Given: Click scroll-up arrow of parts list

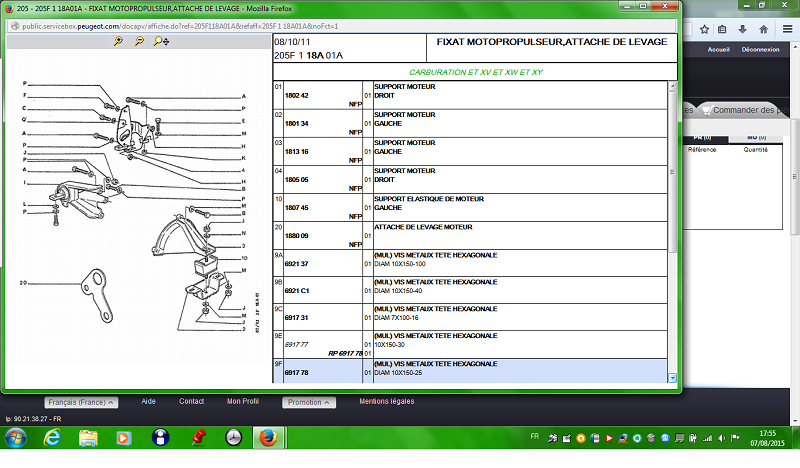Looking at the screenshot, I should (672, 86).
